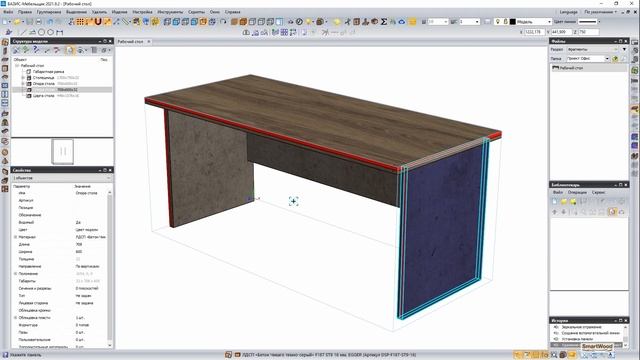Viewport: 640px width, 360px height.
Task: Expand the Столешница tree node
Action: point(23,78)
